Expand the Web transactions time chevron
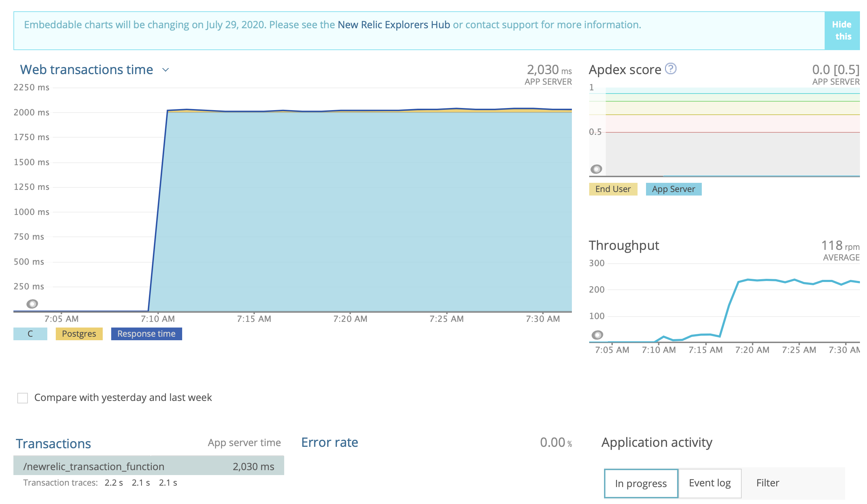 (166, 70)
